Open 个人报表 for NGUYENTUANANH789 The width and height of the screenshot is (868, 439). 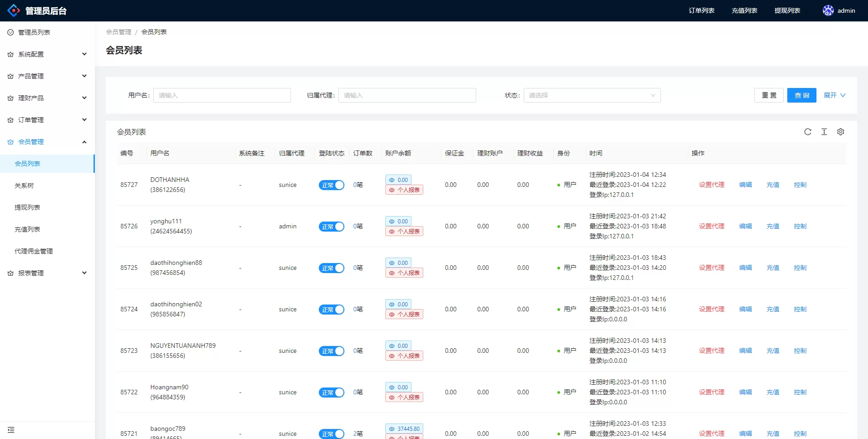point(404,356)
